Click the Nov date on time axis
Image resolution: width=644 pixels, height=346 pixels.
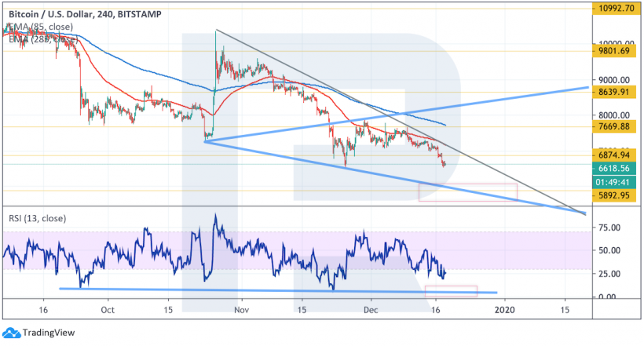pyautogui.click(x=242, y=311)
